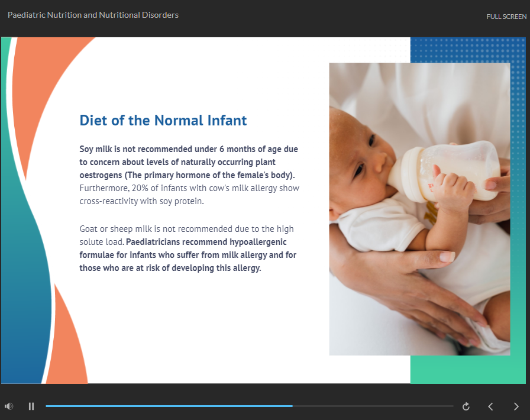Advance to the next slide arrow
Screen dimensions: 530x420
click(x=516, y=406)
